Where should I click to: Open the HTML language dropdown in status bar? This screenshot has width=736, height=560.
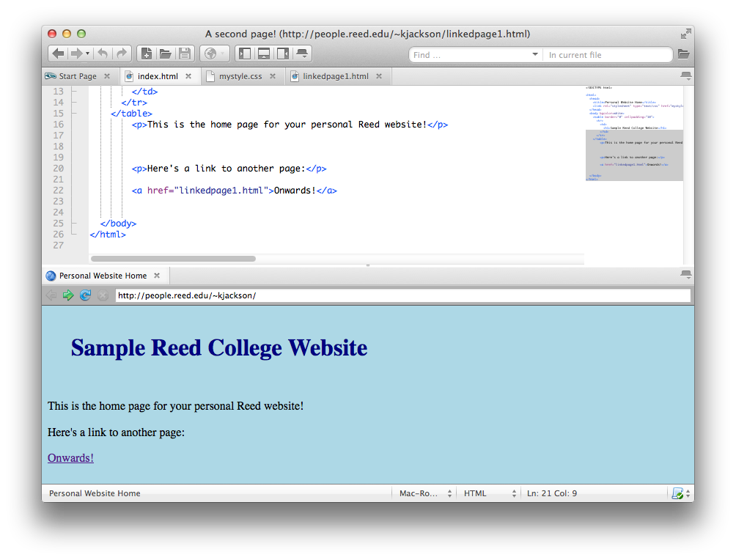point(489,493)
